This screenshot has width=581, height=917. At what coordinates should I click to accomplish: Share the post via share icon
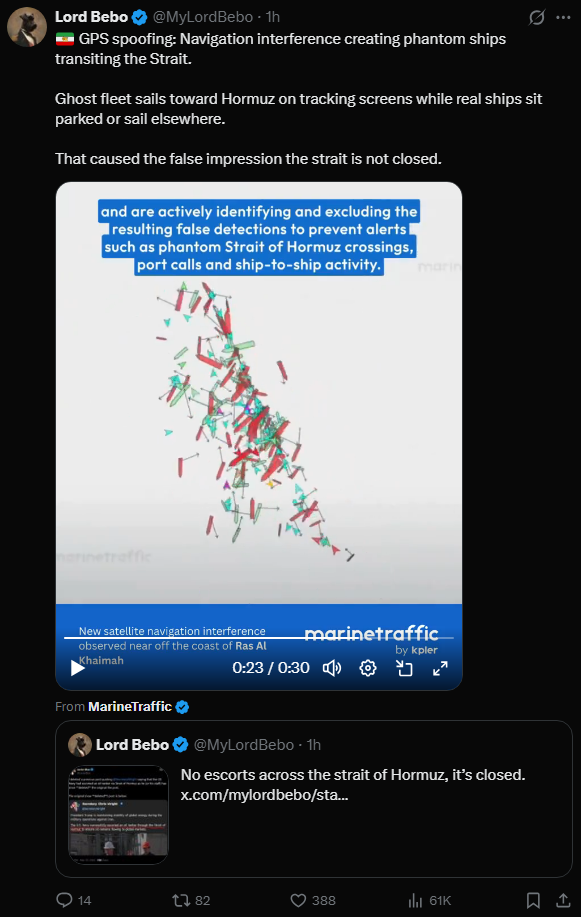click(563, 900)
